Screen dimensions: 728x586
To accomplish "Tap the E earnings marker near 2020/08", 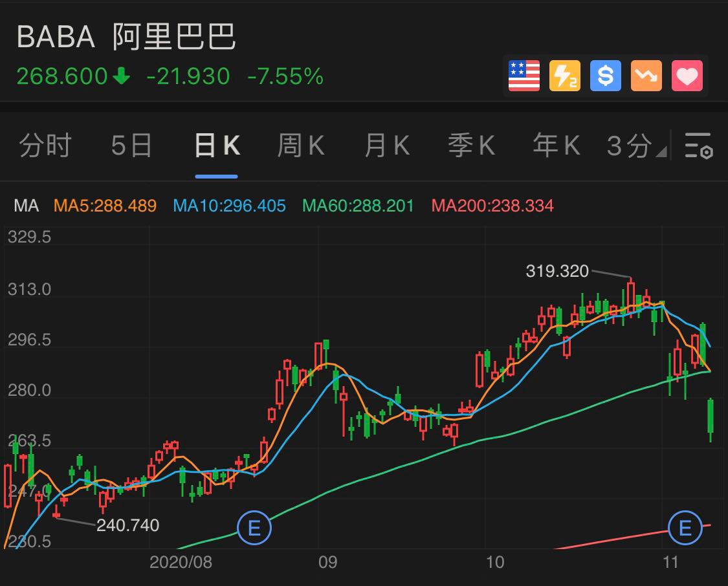I will [254, 528].
